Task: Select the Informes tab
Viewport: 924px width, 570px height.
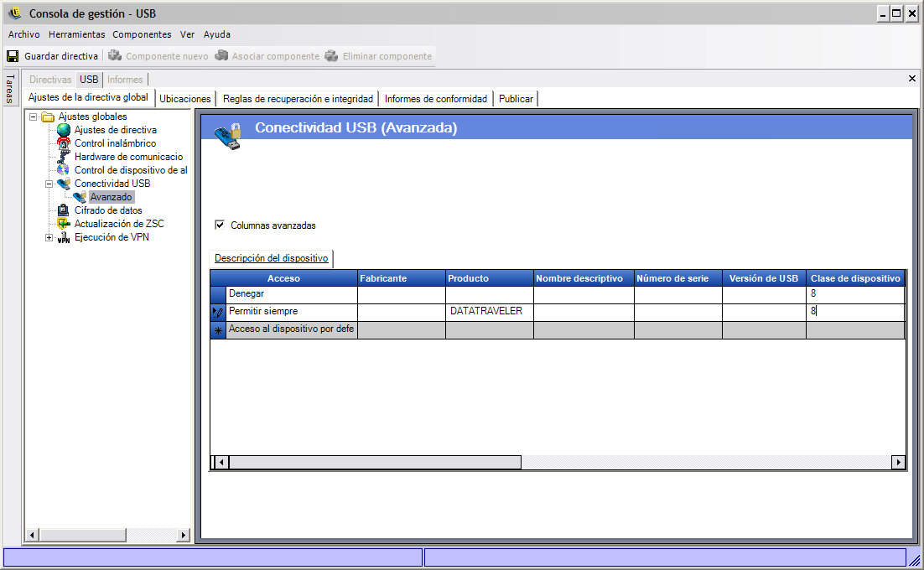Action: click(x=125, y=80)
